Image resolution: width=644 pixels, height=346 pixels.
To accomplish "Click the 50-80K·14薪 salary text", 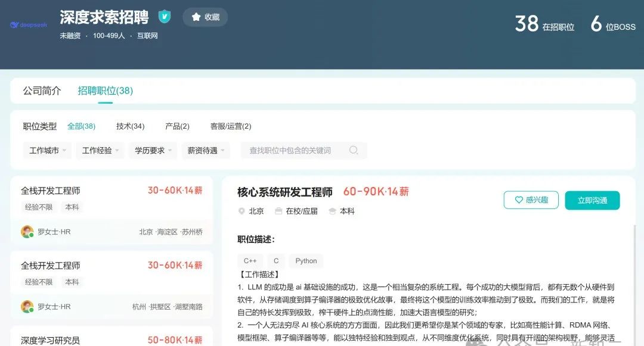I will tap(175, 340).
